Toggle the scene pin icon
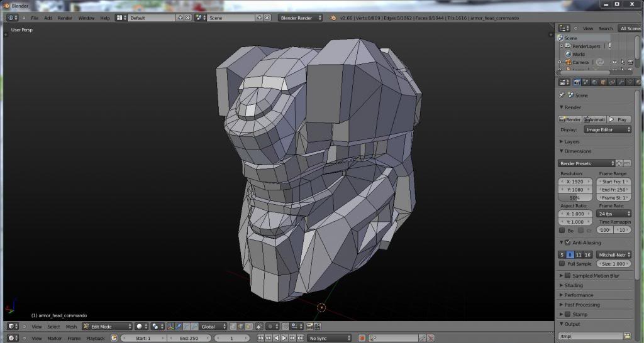The image size is (644, 343). tap(562, 95)
